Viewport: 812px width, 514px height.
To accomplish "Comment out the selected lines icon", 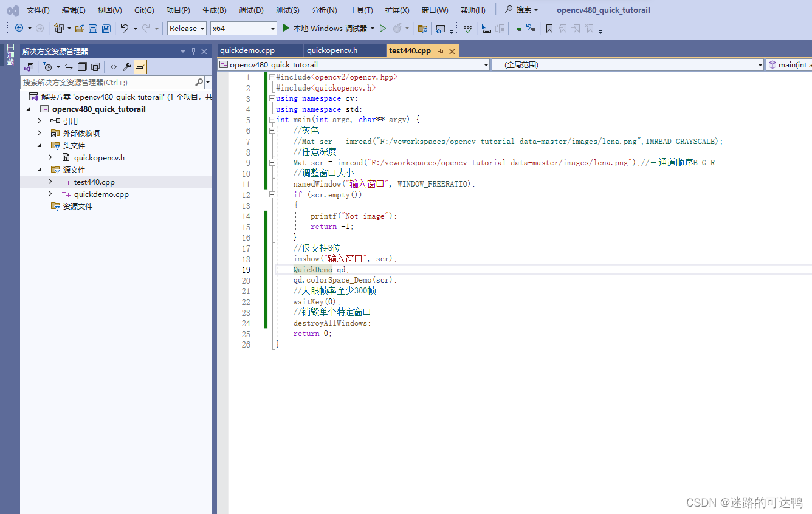I will point(517,28).
